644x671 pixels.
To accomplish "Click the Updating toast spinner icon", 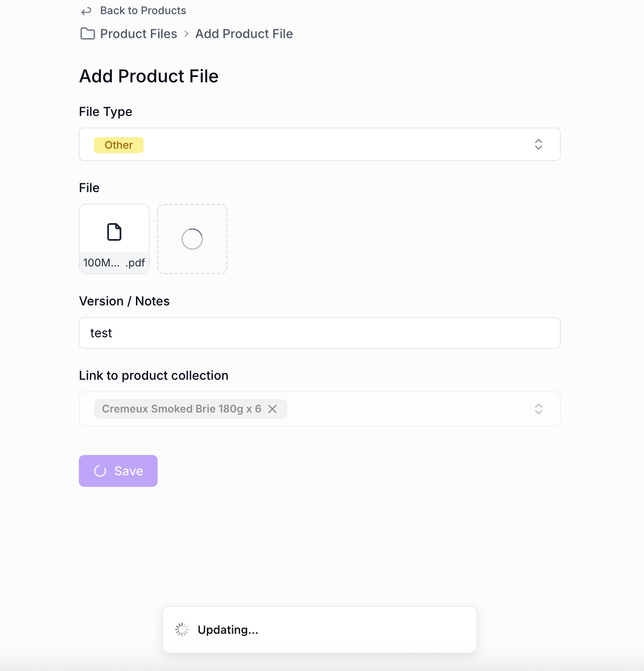I will [182, 629].
